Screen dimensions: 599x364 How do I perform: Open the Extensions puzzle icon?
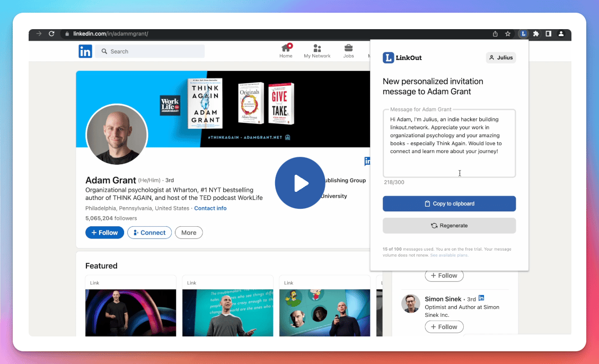pyautogui.click(x=536, y=33)
